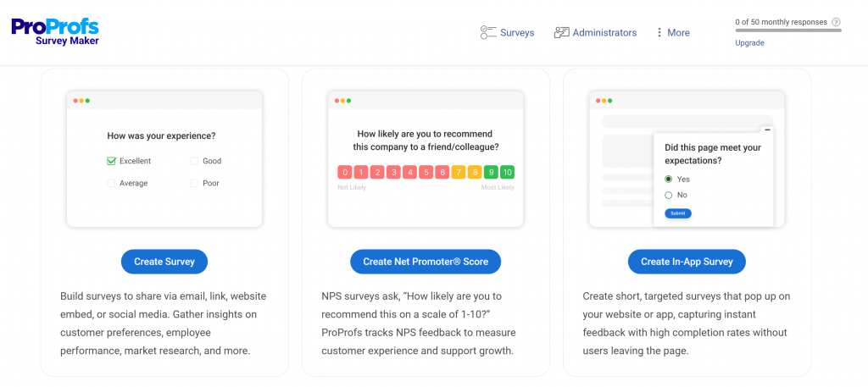Click the Create Net Promoter Score button
Screen dimensions: 868x387
pos(426,262)
